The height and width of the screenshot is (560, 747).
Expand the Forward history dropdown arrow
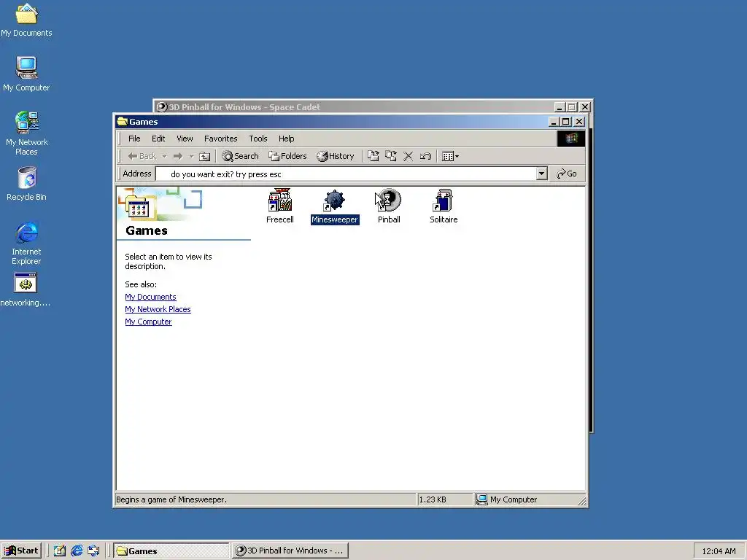point(192,156)
